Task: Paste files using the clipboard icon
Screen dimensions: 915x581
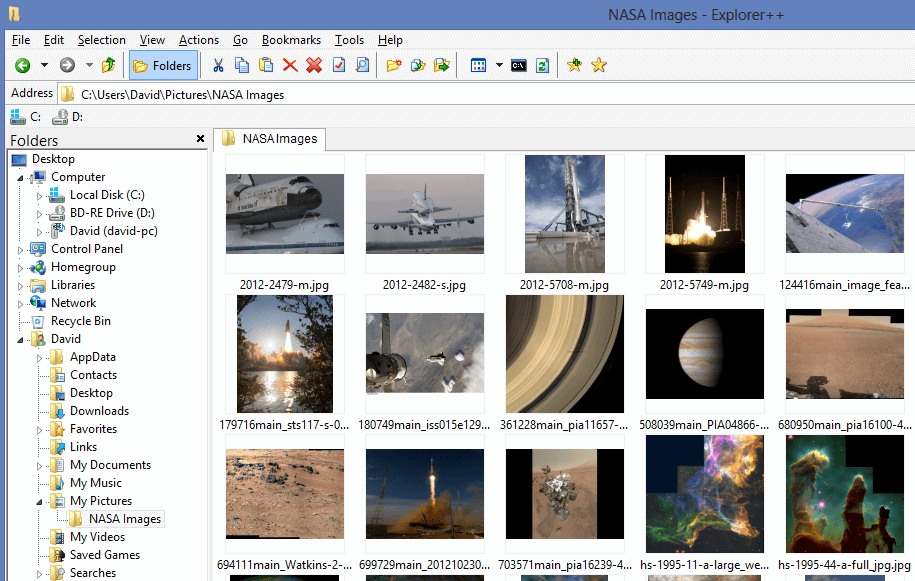Action: coord(266,65)
